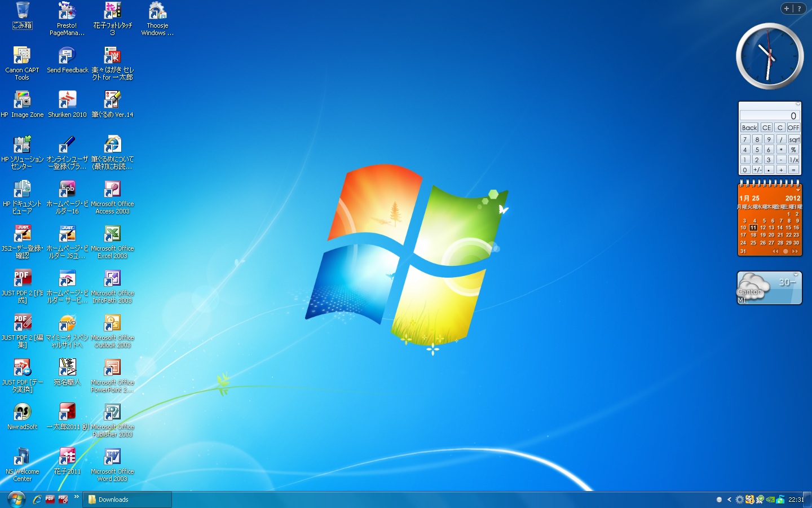
Task: Open Microsoft Office Excel 2003 shortcut
Action: pyautogui.click(x=112, y=241)
